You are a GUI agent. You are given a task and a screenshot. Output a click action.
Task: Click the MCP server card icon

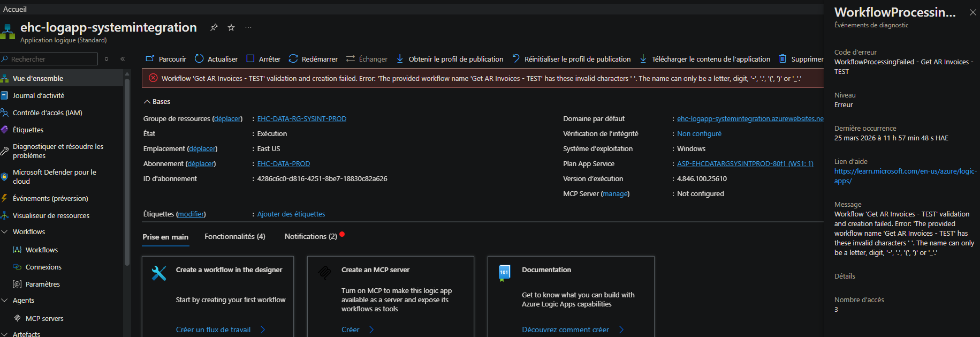[x=324, y=273]
